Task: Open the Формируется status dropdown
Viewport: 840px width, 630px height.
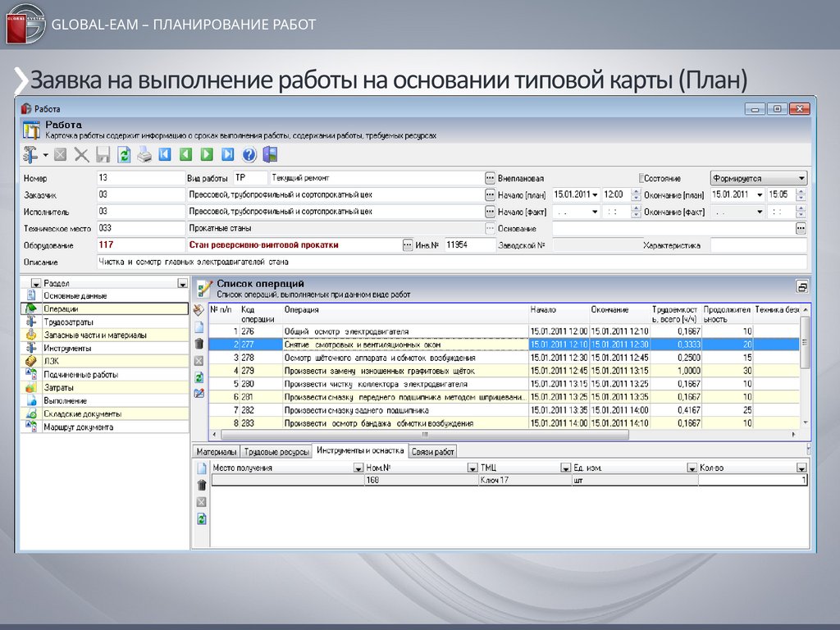Action: 801,178
